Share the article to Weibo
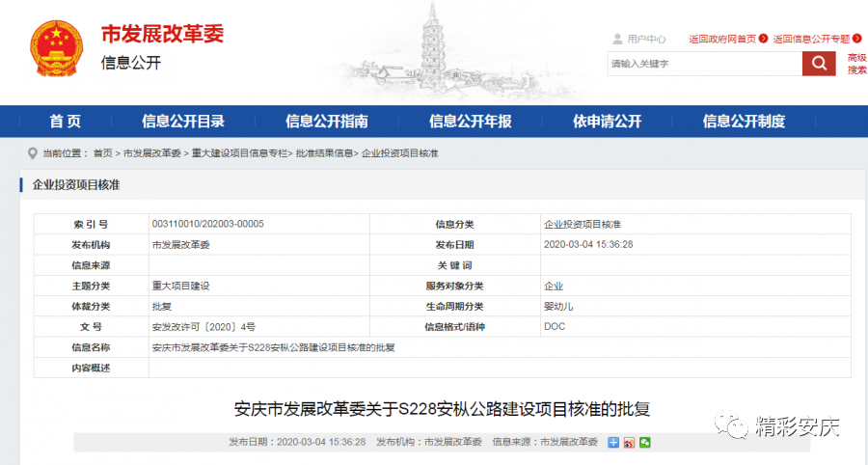The height and width of the screenshot is (465, 868). click(x=629, y=442)
